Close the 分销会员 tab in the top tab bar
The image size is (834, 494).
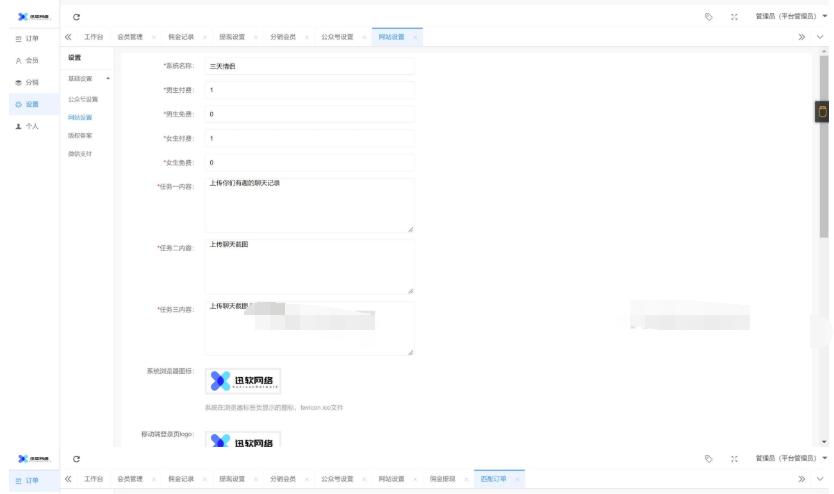tap(307, 37)
